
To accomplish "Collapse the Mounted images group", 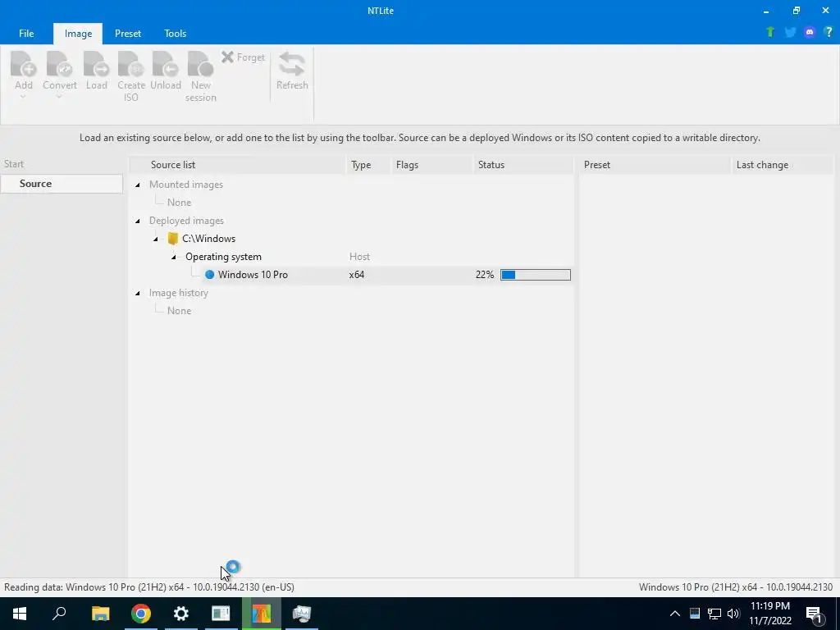I will pos(138,185).
